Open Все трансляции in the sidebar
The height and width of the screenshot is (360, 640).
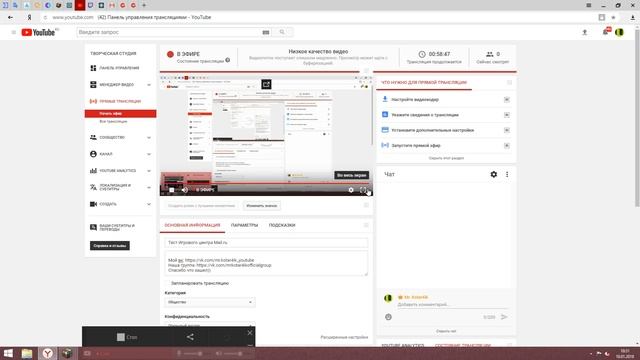click(x=113, y=121)
